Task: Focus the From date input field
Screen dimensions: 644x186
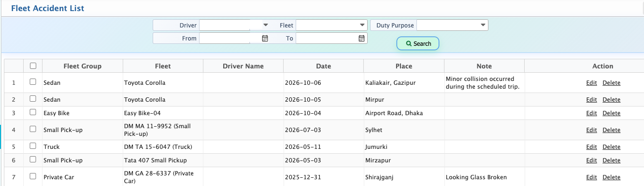Action: coord(230,38)
